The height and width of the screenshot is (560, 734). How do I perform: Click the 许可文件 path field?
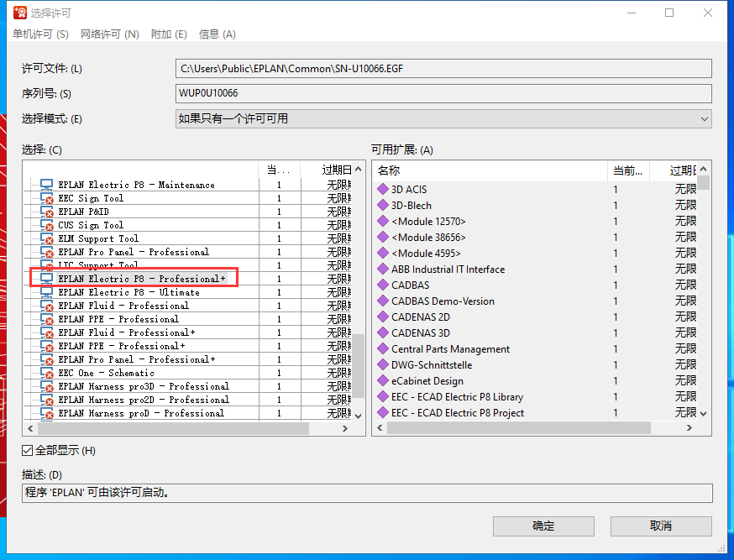(443, 69)
